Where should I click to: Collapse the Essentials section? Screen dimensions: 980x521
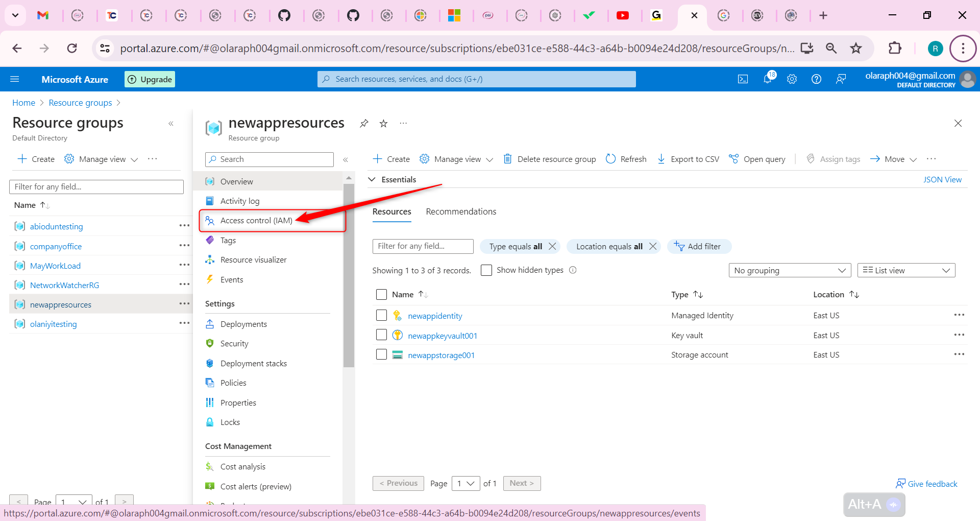(x=372, y=179)
